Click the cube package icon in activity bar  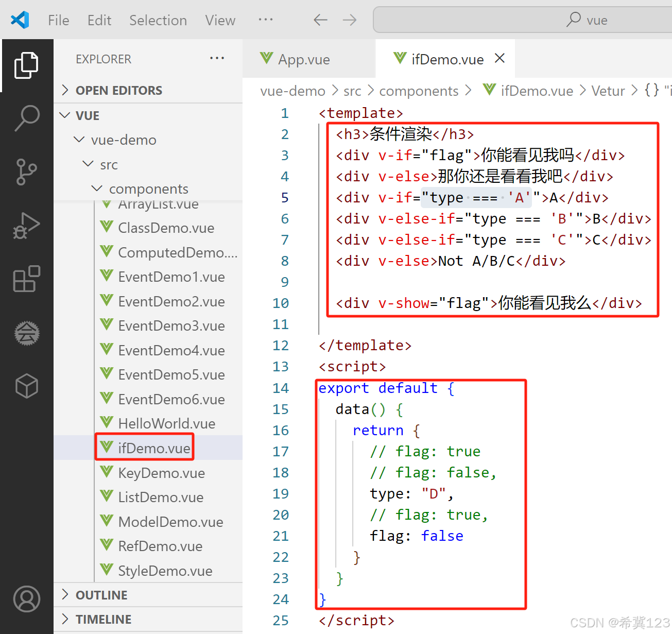26,386
